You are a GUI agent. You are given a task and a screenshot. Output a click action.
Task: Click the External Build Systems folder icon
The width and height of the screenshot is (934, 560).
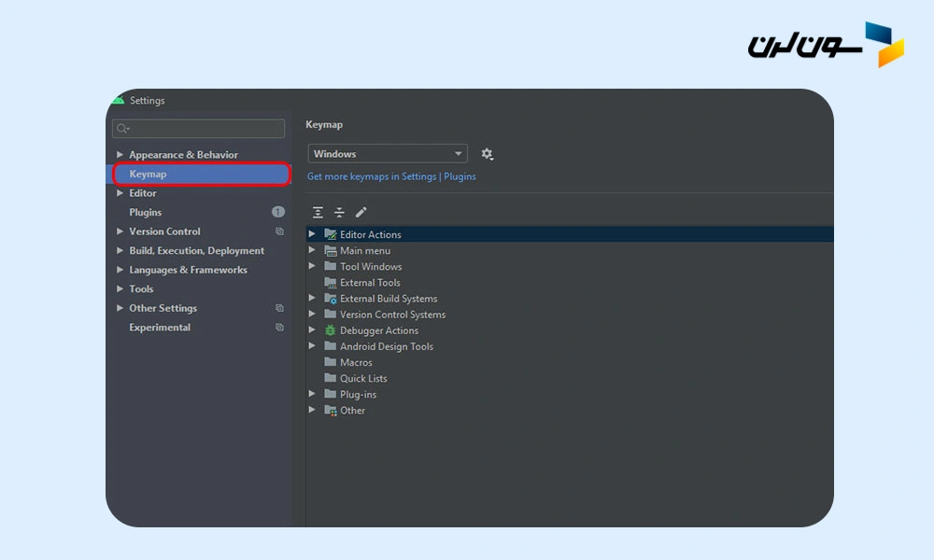point(330,299)
